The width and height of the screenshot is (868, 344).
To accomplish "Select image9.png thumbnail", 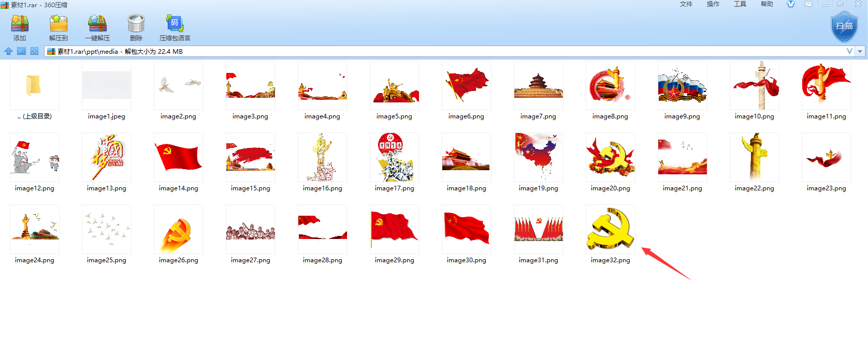I will pyautogui.click(x=683, y=85).
